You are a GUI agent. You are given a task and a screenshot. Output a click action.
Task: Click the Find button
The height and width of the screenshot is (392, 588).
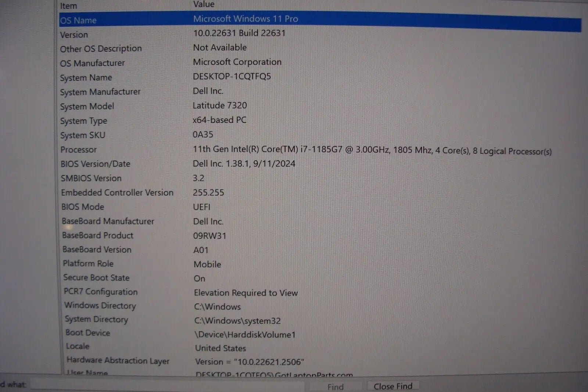tap(336, 387)
